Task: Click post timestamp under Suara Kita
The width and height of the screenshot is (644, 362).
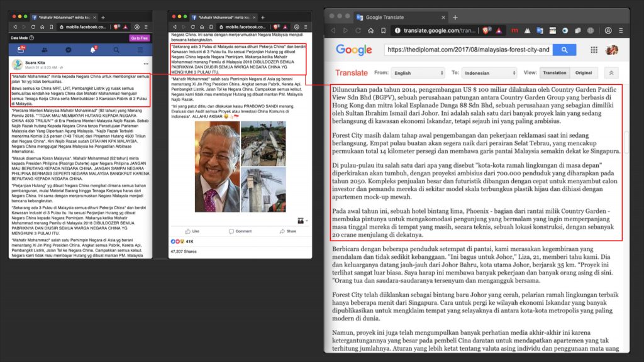Action: coord(41,67)
